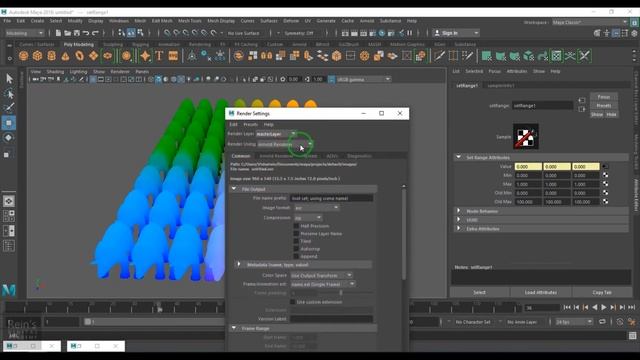
Task: Click Go to start of playback range
Action: [x=567, y=307]
